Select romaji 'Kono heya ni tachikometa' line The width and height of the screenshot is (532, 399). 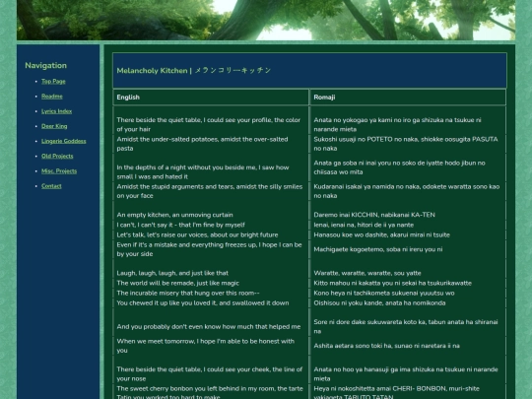pyautogui.click(x=384, y=294)
